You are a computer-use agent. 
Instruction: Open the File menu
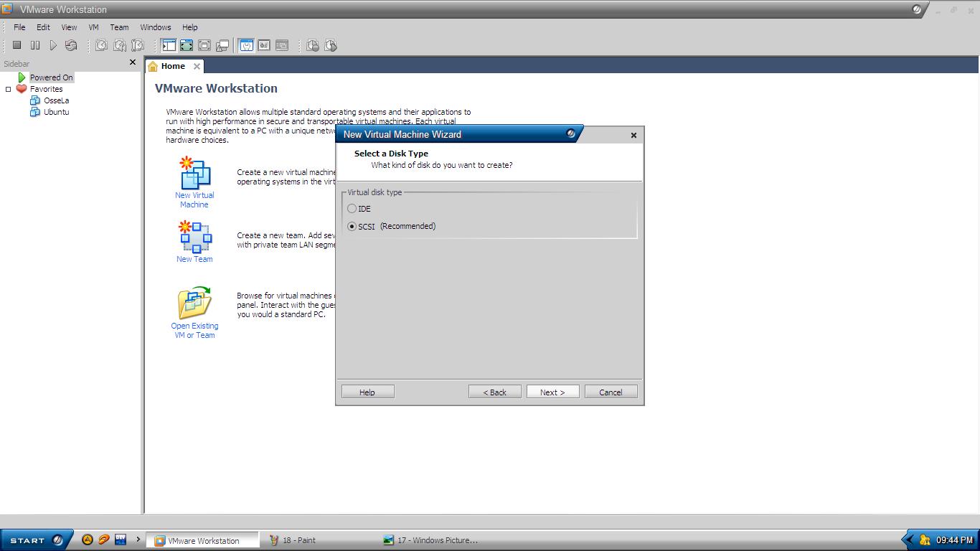click(x=19, y=27)
